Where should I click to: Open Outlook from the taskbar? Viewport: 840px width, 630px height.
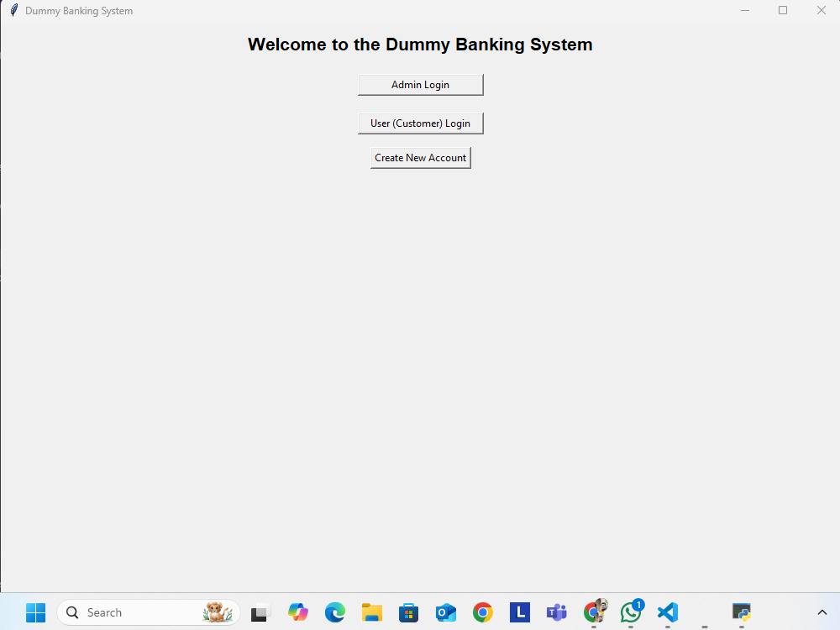point(446,612)
